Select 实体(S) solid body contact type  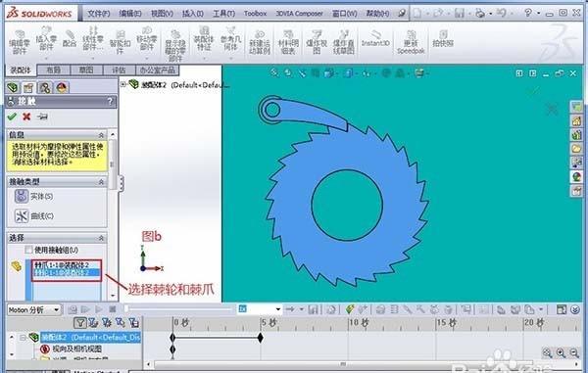[x=33, y=196]
